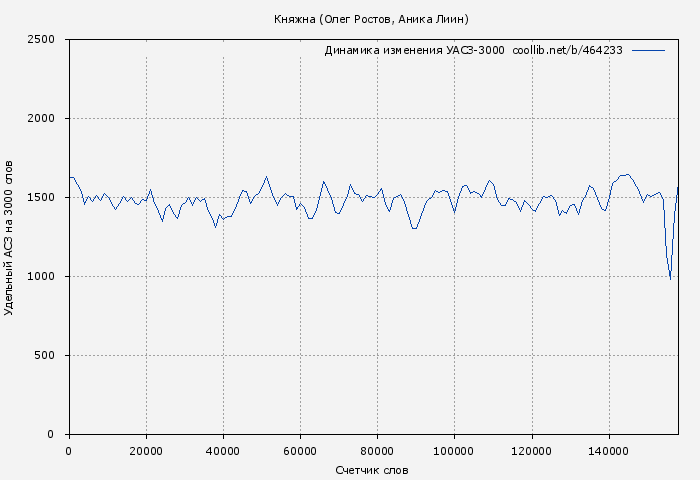The height and width of the screenshot is (480, 700).
Task: Click the line's starting point at left axis
Action: coord(69,177)
